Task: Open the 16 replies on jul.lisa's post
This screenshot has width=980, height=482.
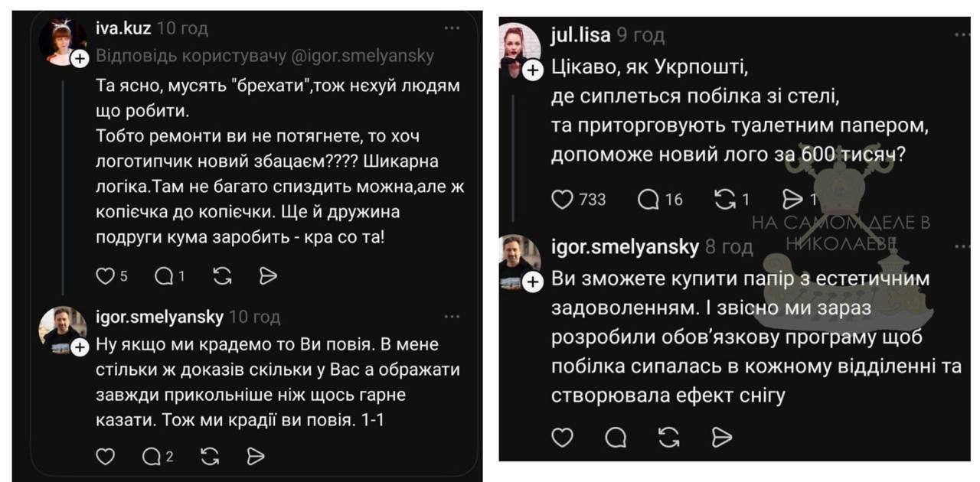Action: click(x=648, y=199)
